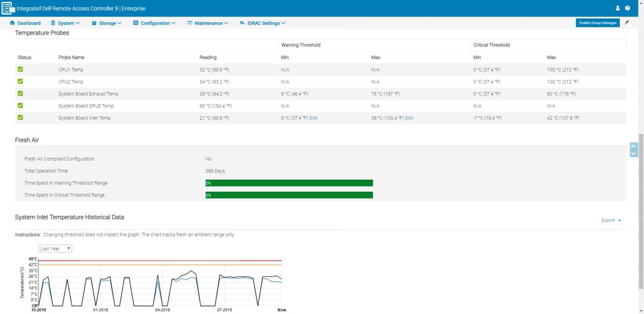Open the Storage menu
Screen dimensions: 644x314
coord(107,23)
